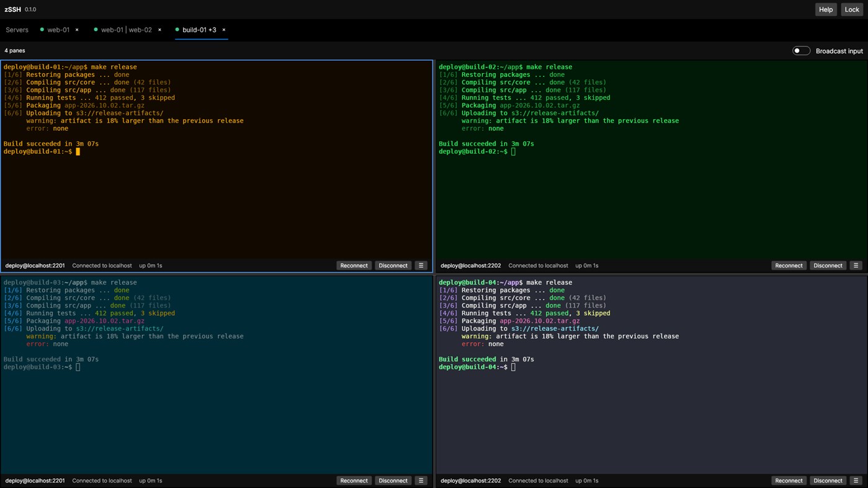Go to the Servers tab
The width and height of the screenshot is (868, 488).
17,30
